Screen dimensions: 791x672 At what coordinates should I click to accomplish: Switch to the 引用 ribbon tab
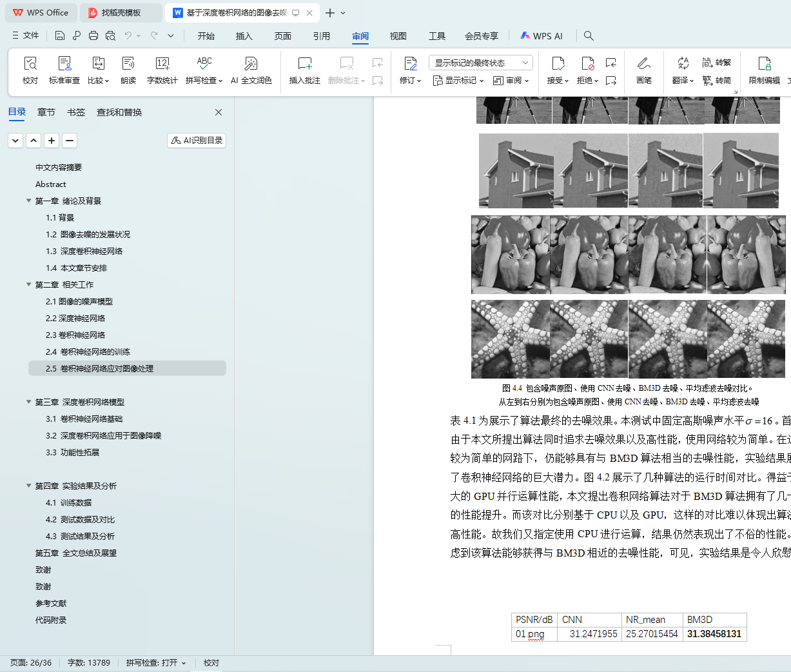322,36
